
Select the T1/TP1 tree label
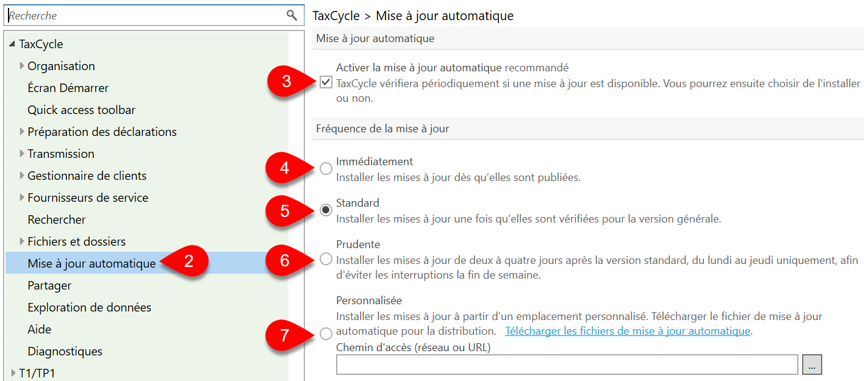(x=37, y=373)
